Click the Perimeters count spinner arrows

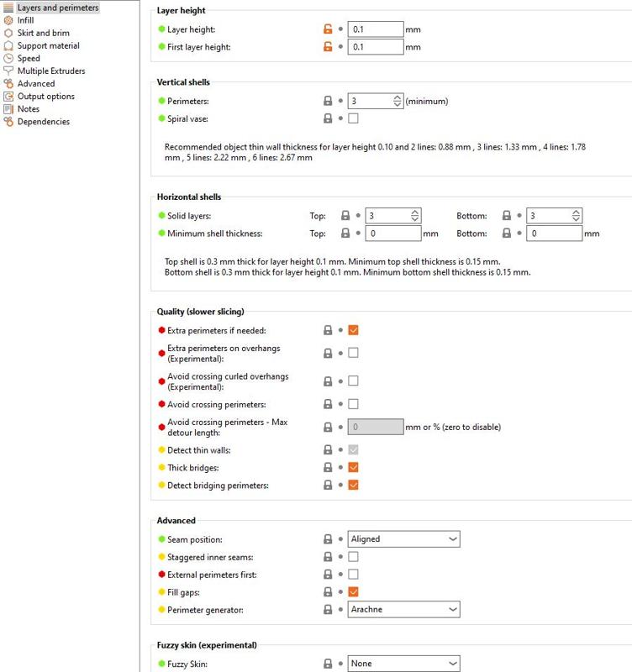398,101
